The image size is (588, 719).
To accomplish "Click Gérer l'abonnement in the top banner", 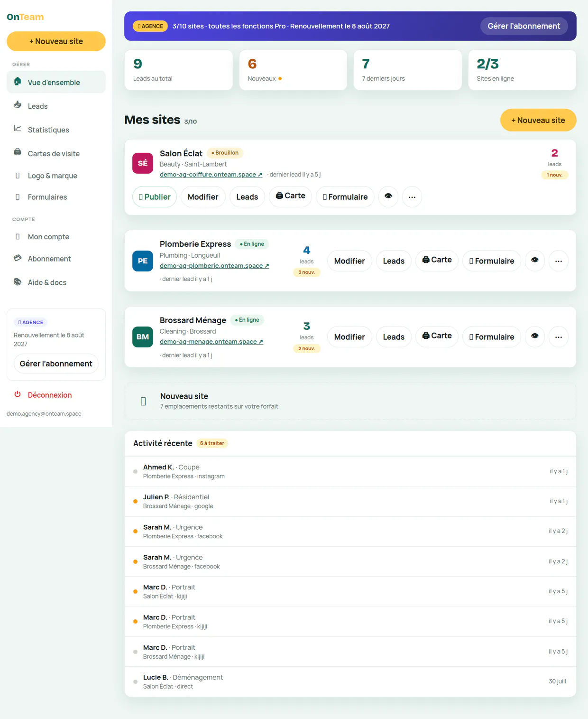I will coord(524,26).
